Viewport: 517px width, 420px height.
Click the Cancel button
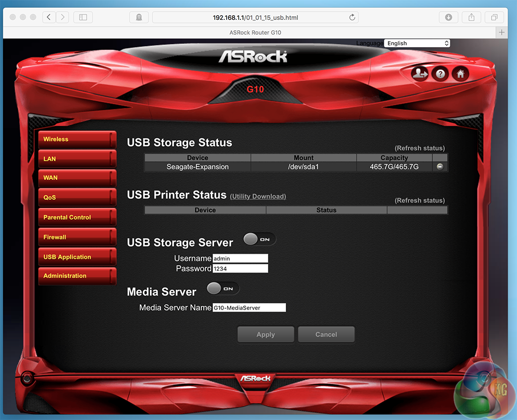pos(326,334)
